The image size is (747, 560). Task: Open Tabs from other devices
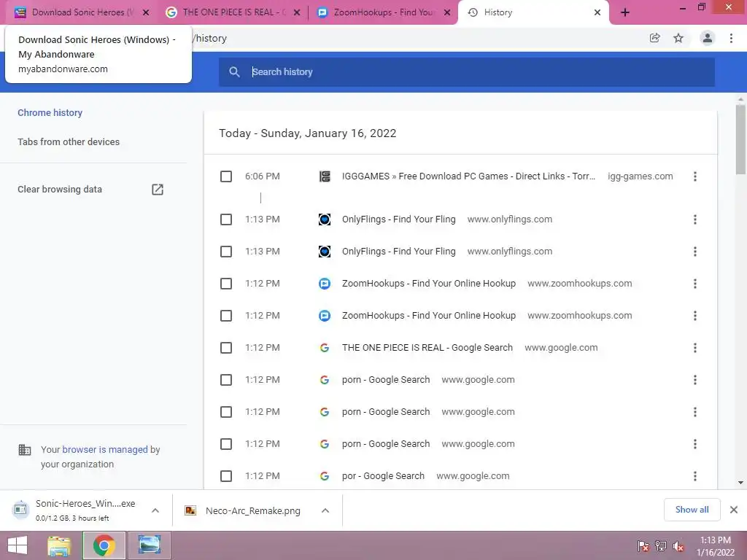coord(69,142)
